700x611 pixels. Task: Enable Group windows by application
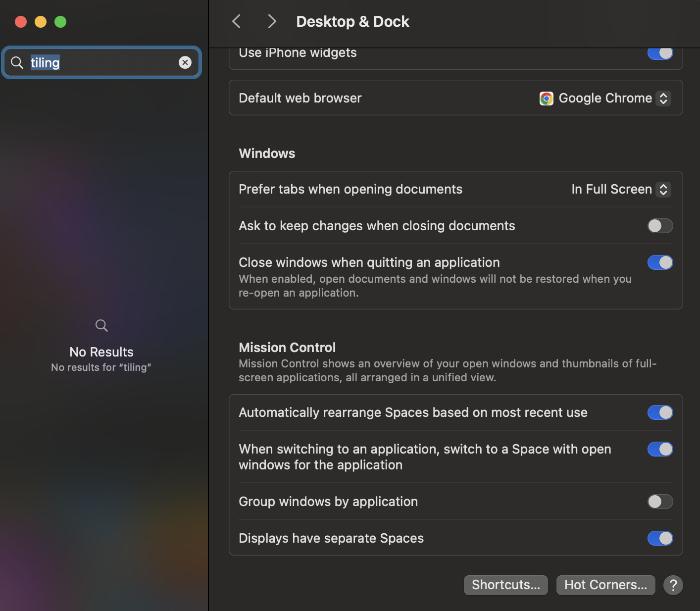660,502
